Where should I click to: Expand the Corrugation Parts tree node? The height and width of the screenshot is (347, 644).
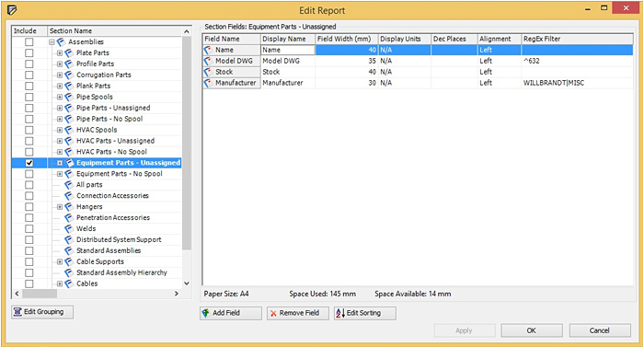point(60,75)
